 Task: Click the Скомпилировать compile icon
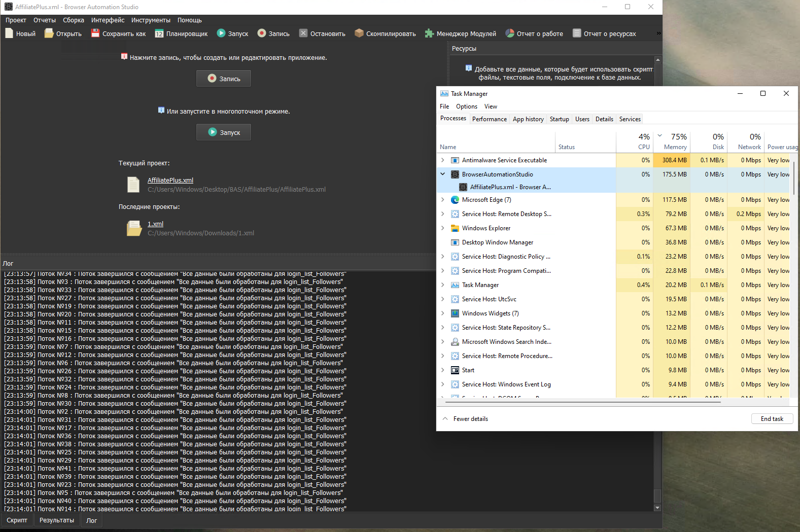tap(359, 33)
